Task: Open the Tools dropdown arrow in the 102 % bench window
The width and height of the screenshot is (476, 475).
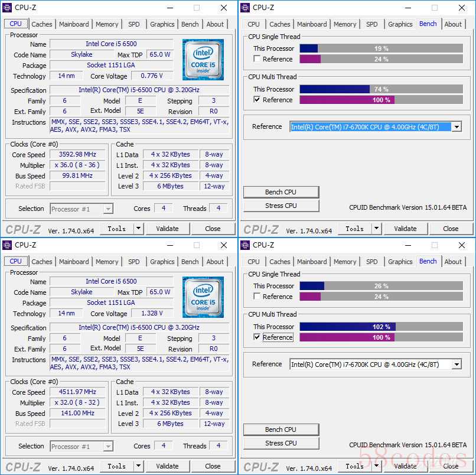Action: coord(376,466)
